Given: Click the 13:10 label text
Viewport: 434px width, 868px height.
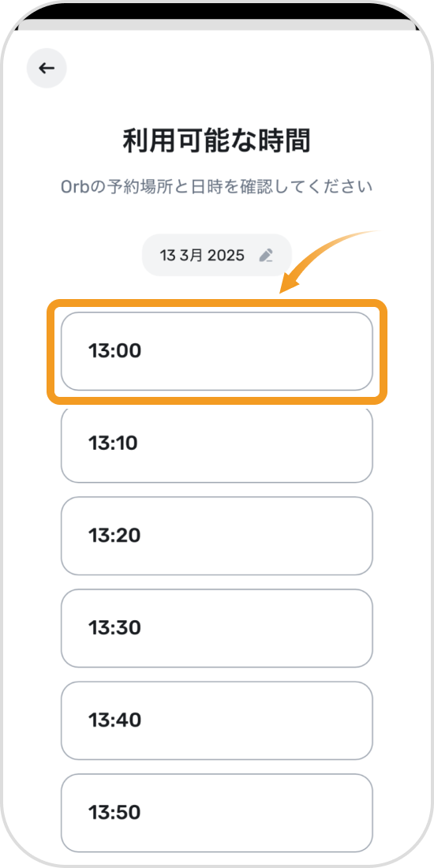Looking at the screenshot, I should 113,443.
